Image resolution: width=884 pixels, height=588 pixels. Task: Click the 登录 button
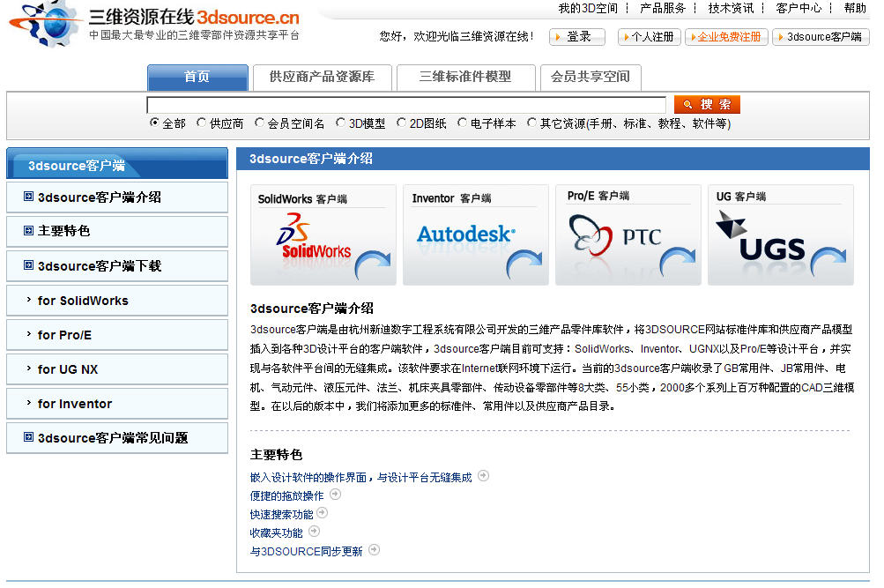pyautogui.click(x=577, y=37)
